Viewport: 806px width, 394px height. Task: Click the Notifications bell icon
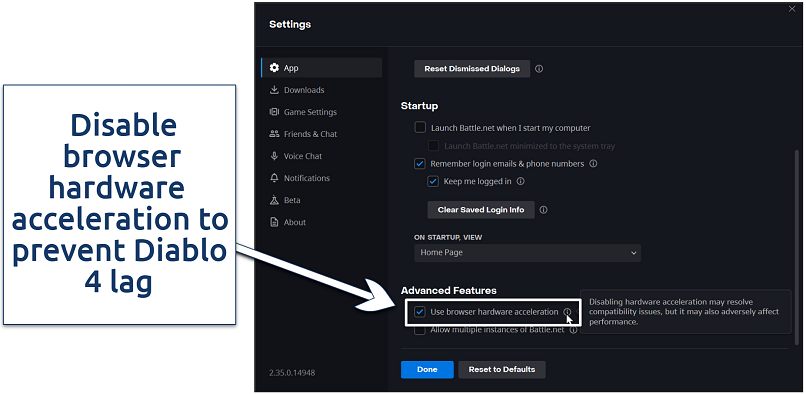[274, 178]
